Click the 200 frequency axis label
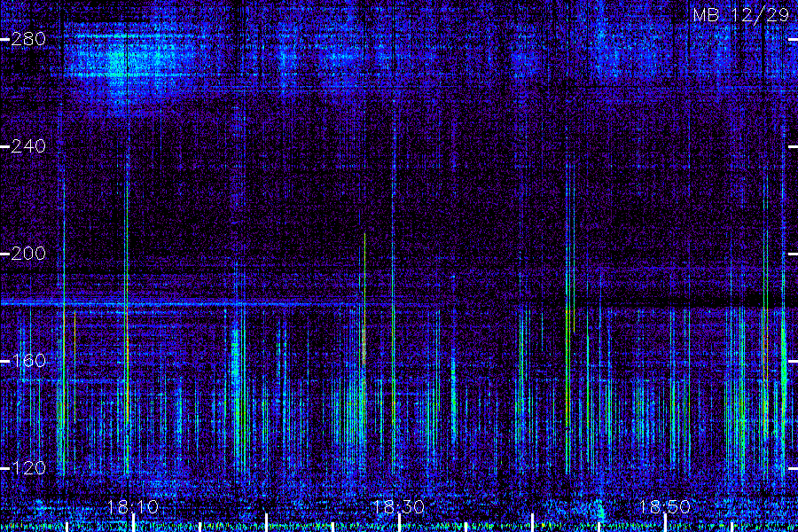The width and height of the screenshot is (798, 532). tap(28, 254)
